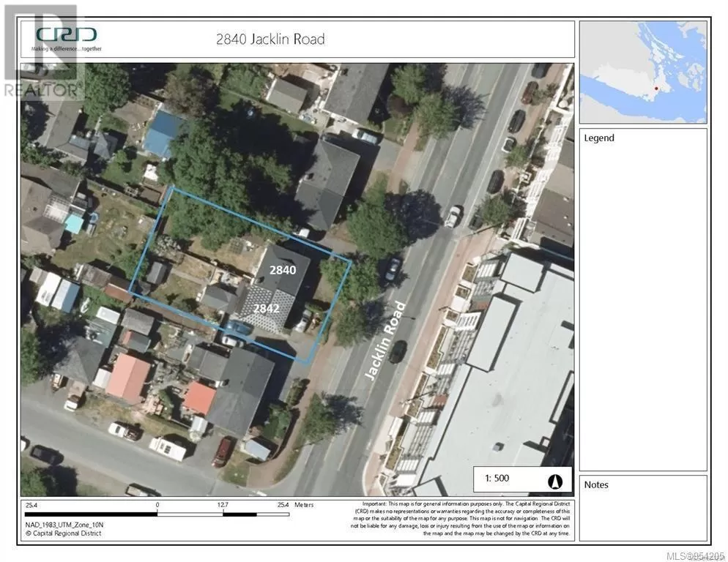Open the regional overview map thumbnail
Image resolution: width=728 pixels, height=562 pixels.
643,72
